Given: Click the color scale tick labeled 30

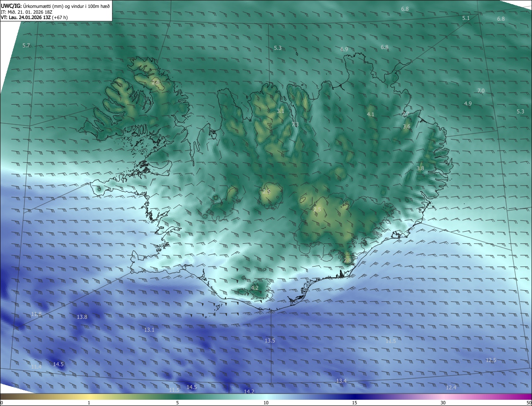Looking at the screenshot, I should pos(443,403).
